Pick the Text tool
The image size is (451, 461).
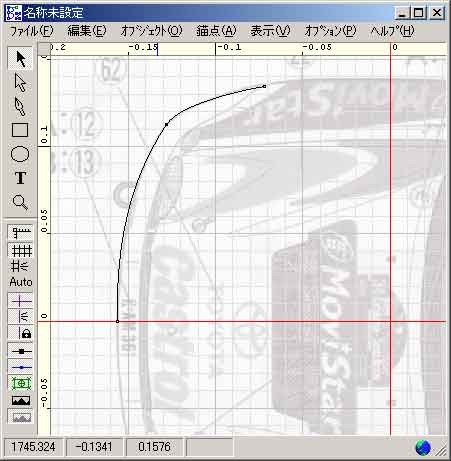click(x=20, y=178)
